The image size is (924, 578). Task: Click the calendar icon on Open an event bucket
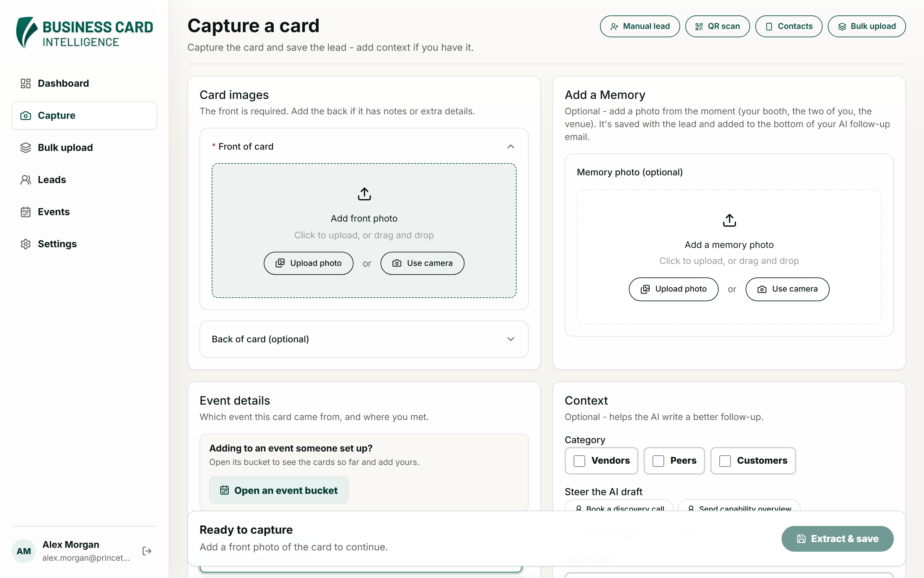point(225,490)
